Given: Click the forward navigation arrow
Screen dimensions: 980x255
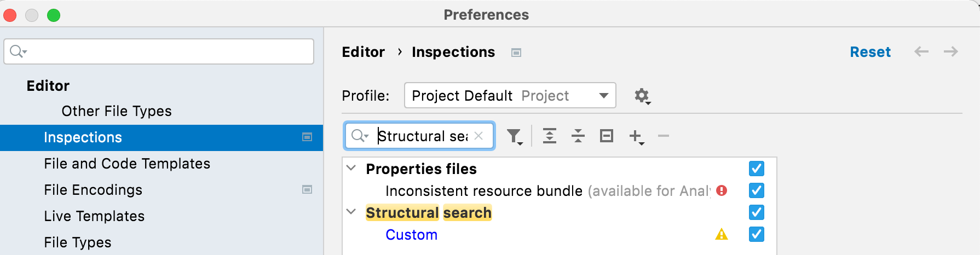Looking at the screenshot, I should click(x=951, y=51).
